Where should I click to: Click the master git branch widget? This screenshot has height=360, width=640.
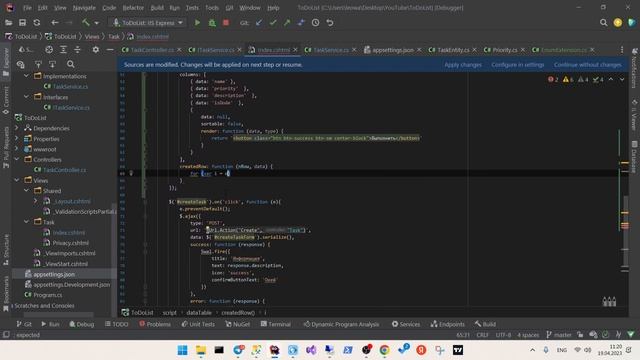[559, 335]
